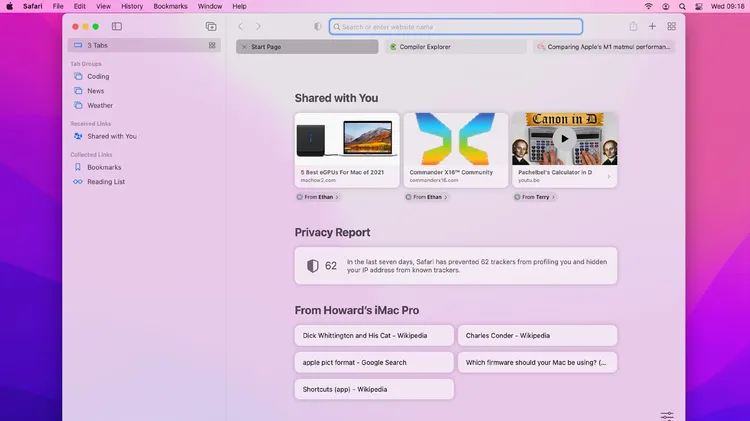Open the Edit menu
This screenshot has height=421, width=750.
pos(79,6)
